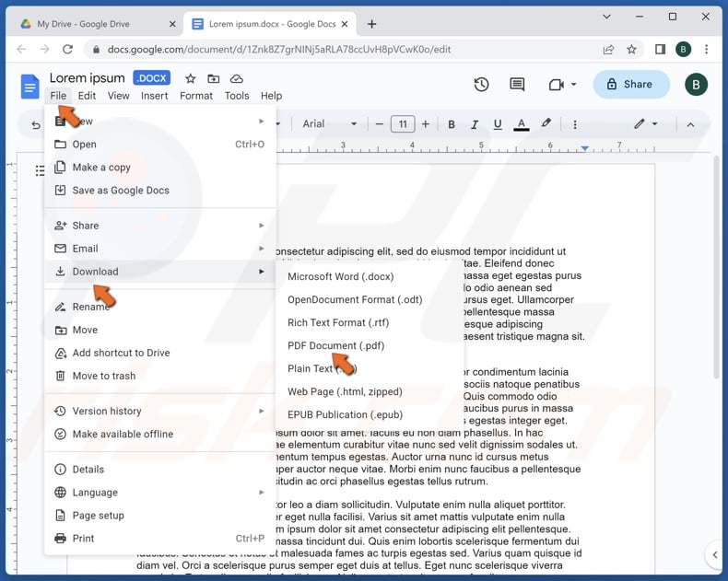Select Move in the File menu

pos(160,330)
